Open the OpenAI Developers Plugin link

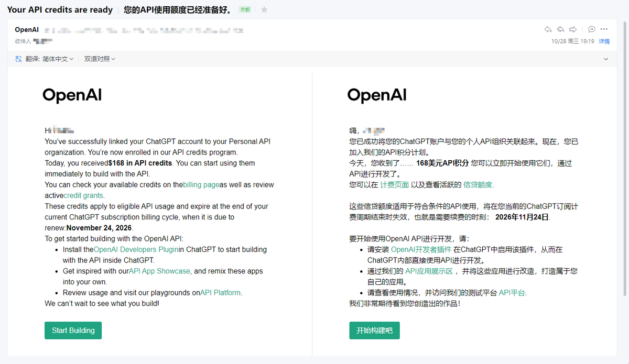point(136,249)
